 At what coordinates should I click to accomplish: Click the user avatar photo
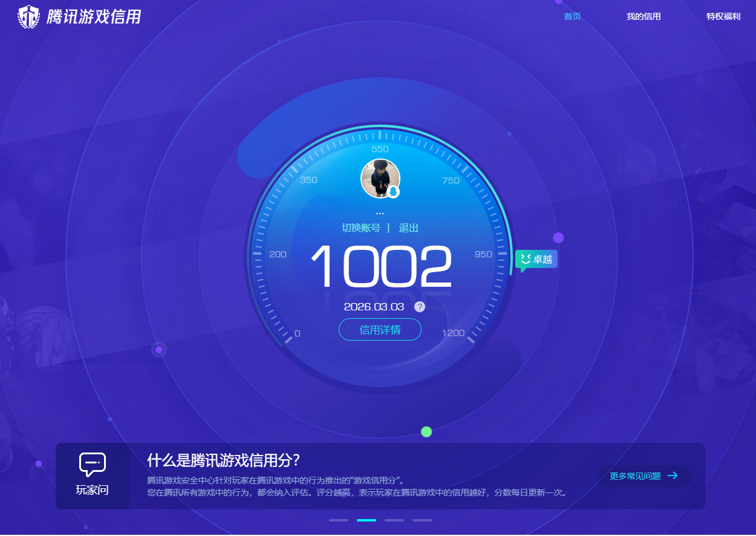[379, 177]
